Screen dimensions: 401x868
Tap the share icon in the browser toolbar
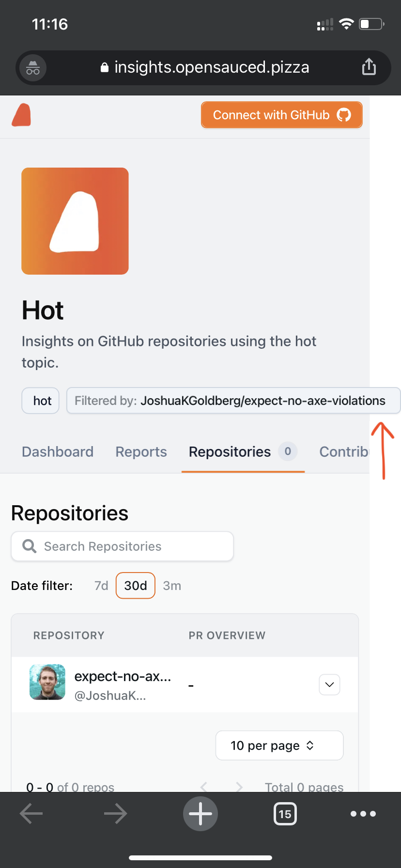369,66
